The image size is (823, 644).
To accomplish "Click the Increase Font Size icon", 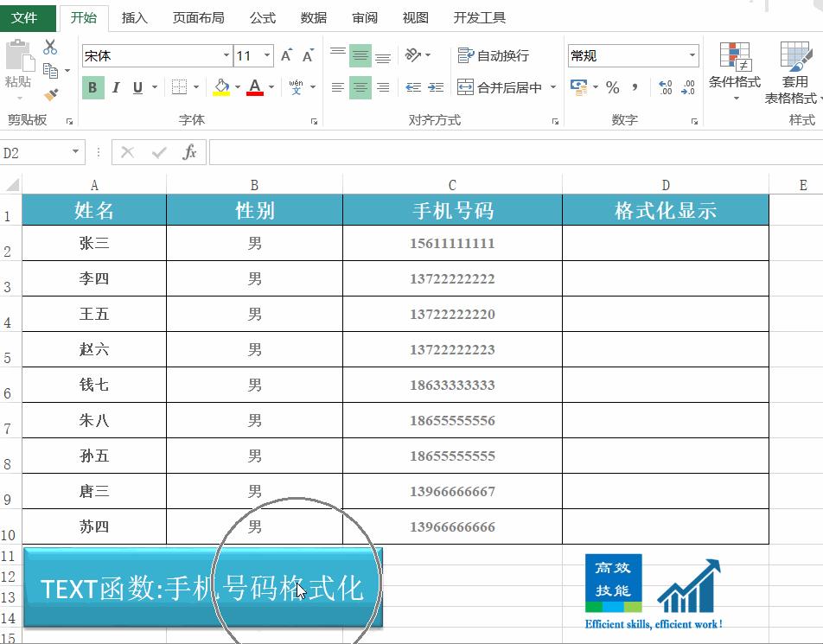I will (286, 54).
